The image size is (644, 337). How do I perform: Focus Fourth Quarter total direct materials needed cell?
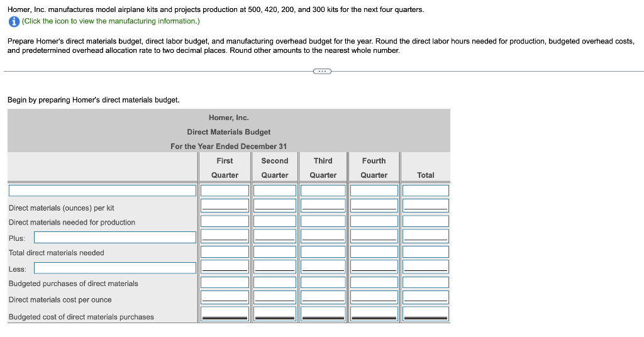click(x=374, y=251)
